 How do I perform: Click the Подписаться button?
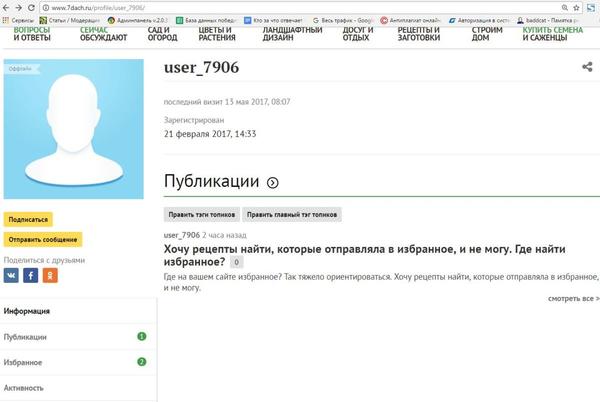tap(28, 219)
